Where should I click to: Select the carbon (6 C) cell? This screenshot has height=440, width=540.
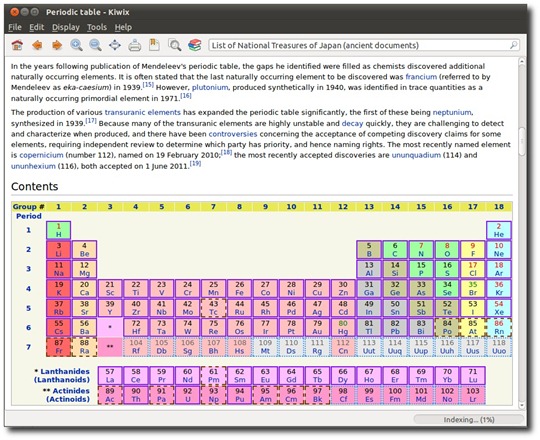coord(395,250)
